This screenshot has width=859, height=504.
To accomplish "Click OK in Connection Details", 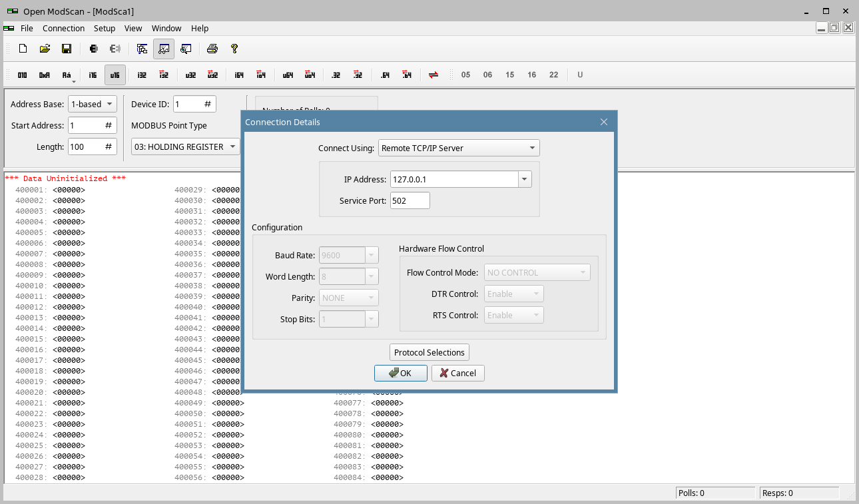I will [x=401, y=374].
